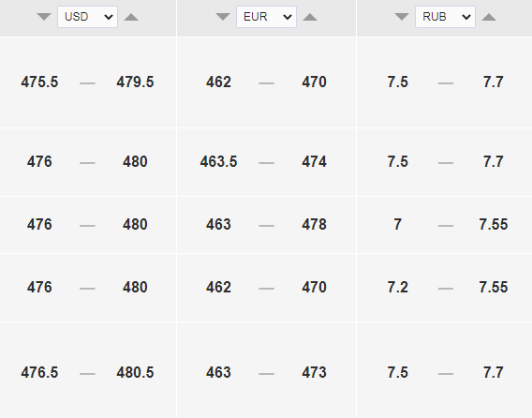Open the RUB currency dropdown
Image resolution: width=532 pixels, height=418 pixels.
coord(445,17)
